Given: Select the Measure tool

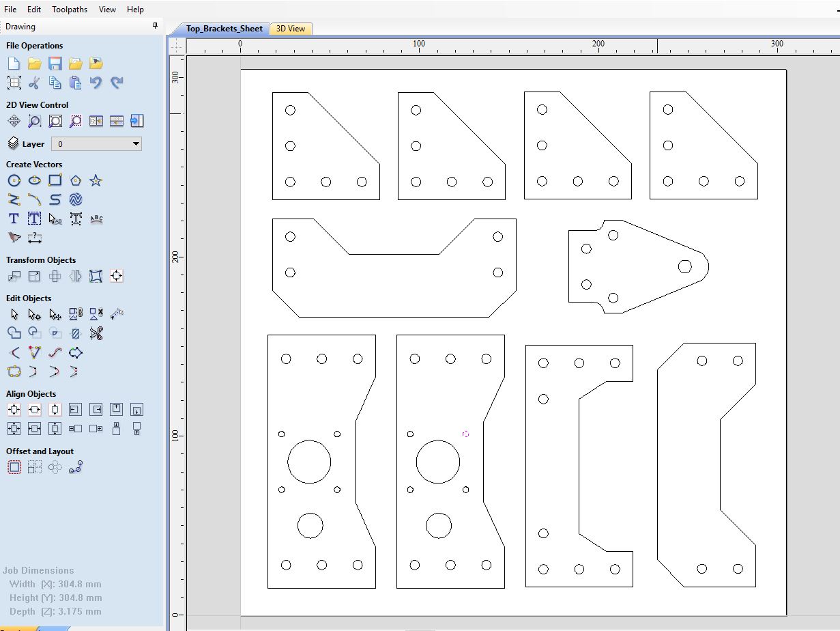Looking at the screenshot, I should 35,238.
